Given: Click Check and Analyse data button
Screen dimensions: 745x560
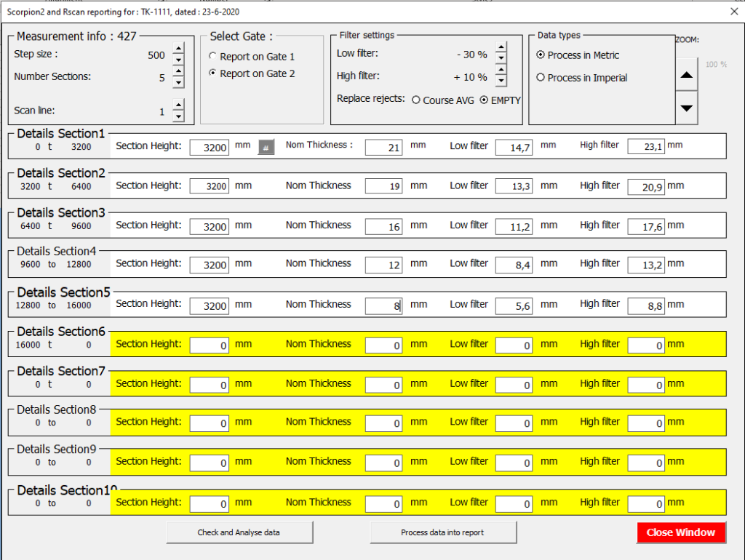Looking at the screenshot, I should (x=239, y=532).
